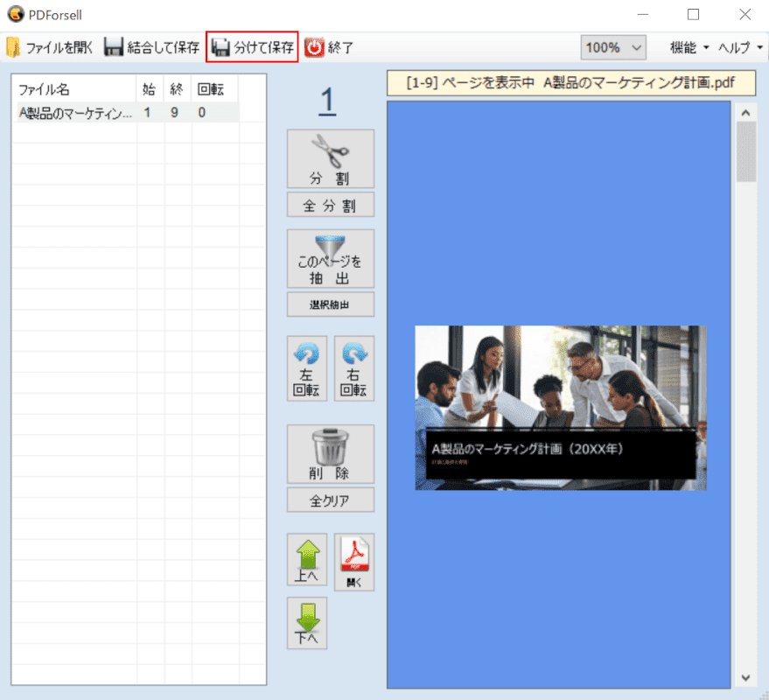This screenshot has width=769, height=700.
Task: Click the red 終了 exit button
Action: [x=329, y=47]
